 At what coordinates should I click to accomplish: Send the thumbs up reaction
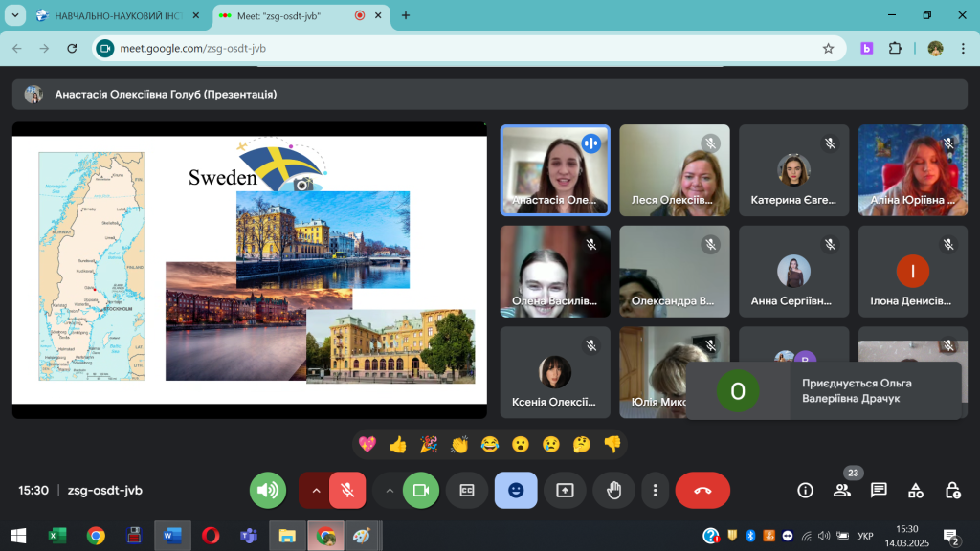point(398,444)
